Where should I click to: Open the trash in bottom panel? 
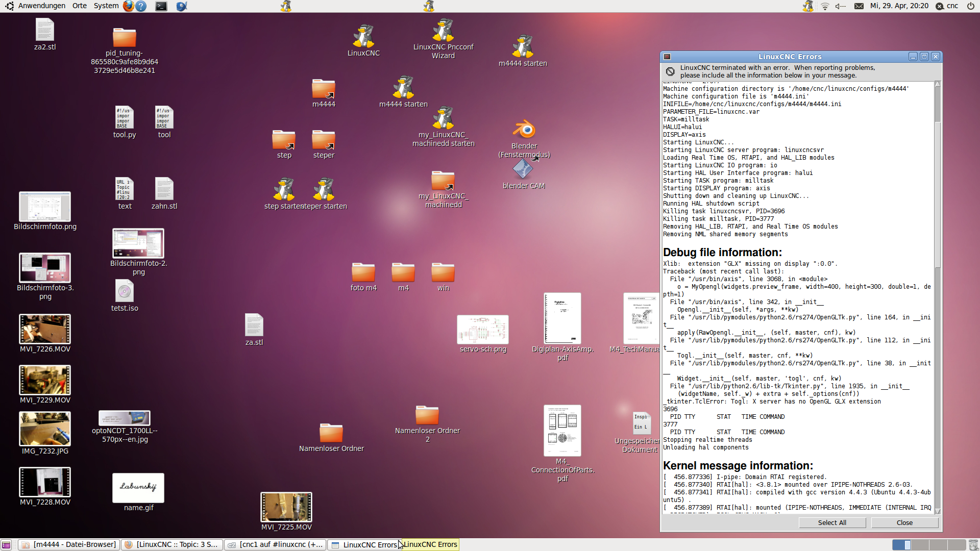973,545
